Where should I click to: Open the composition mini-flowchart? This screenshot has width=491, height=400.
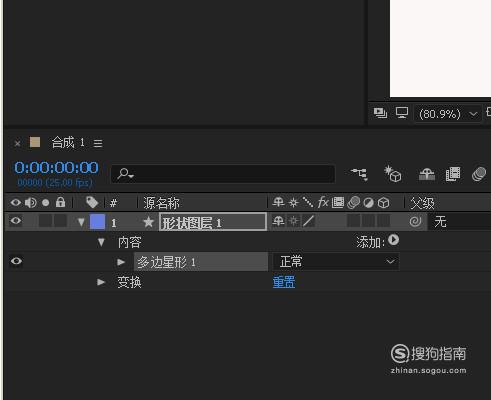click(x=359, y=174)
